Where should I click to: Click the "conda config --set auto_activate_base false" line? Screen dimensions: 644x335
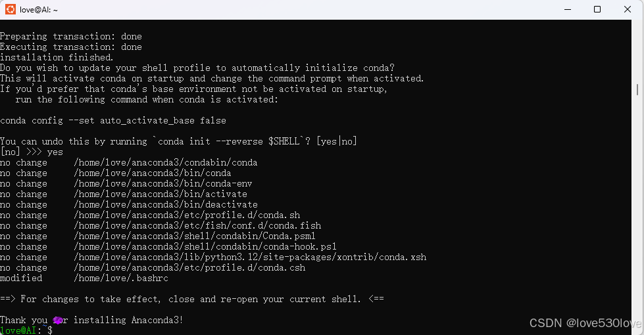point(113,121)
